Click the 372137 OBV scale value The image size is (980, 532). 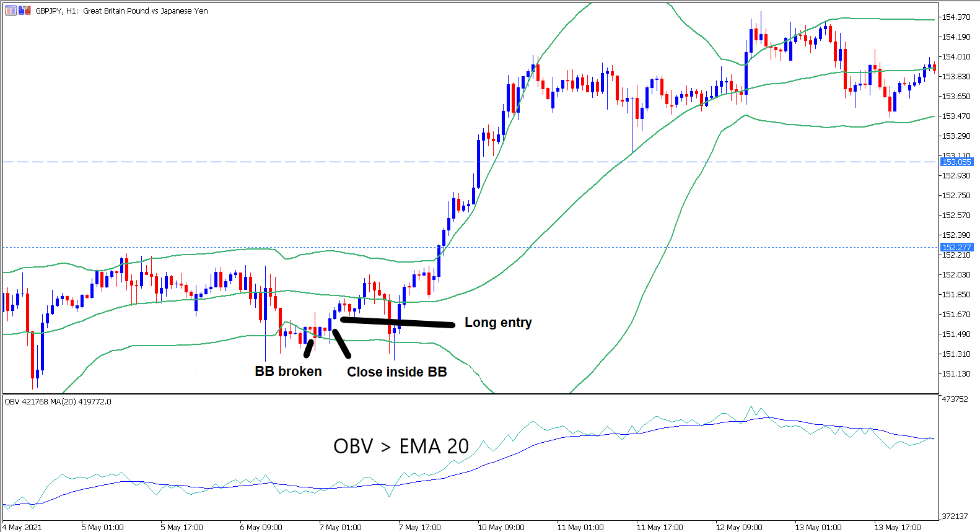955,516
